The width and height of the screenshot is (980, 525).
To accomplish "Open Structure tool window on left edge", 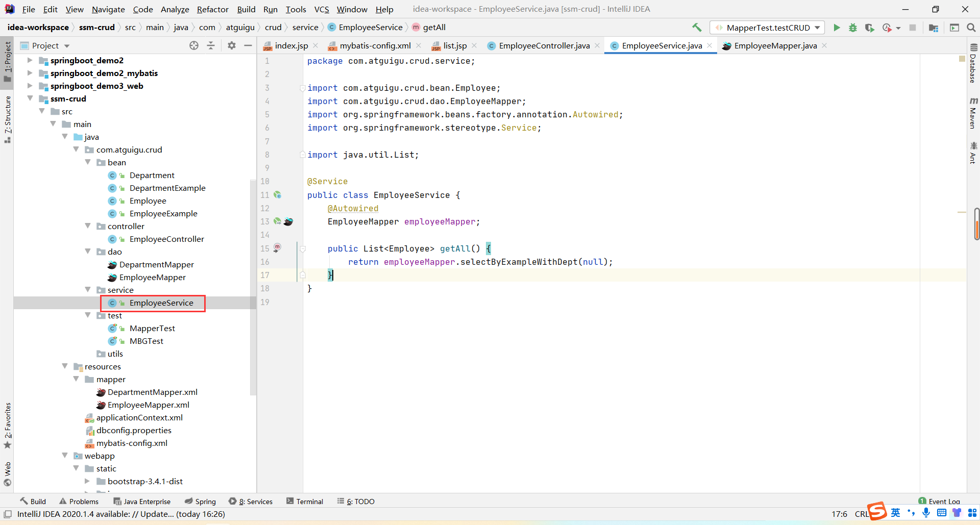I will [7, 119].
